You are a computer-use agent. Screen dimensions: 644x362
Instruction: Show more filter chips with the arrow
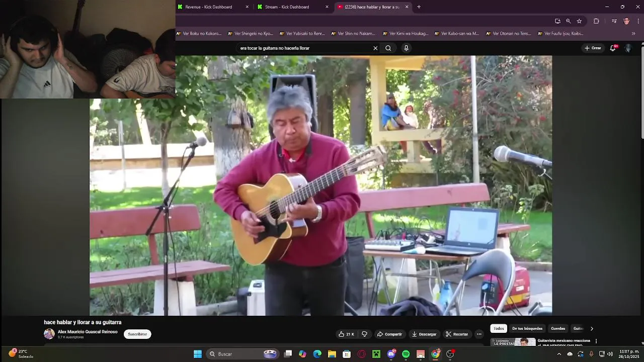tap(592, 328)
